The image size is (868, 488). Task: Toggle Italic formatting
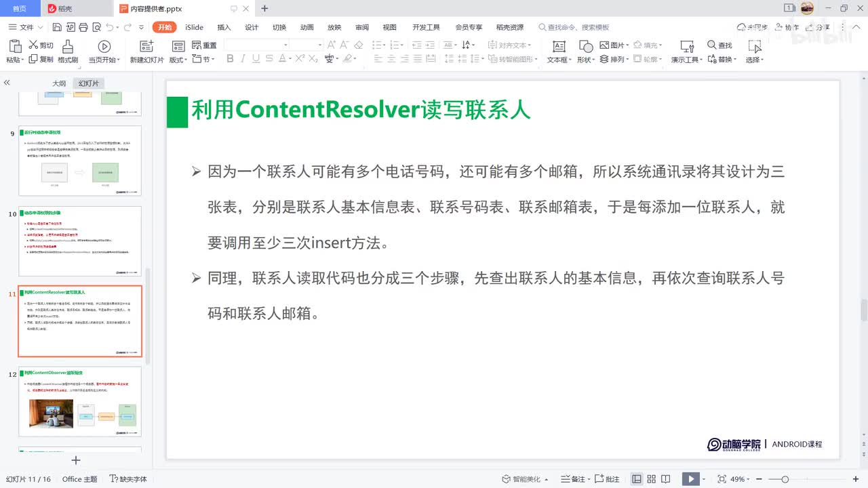(x=243, y=59)
